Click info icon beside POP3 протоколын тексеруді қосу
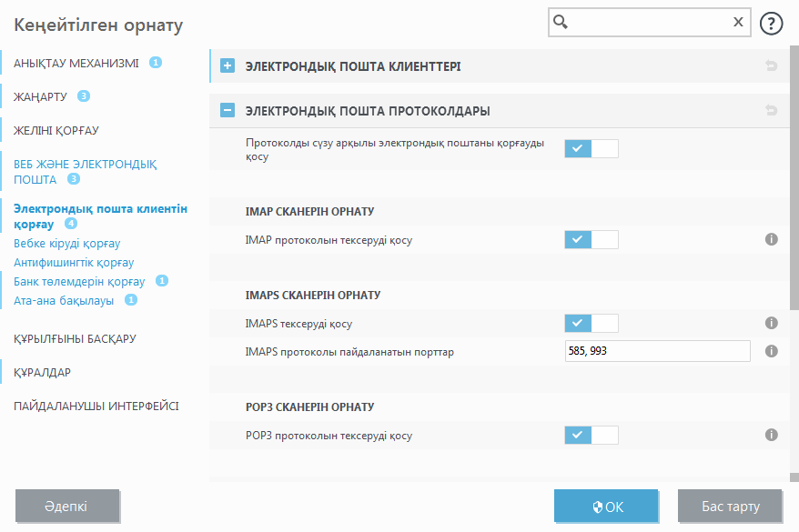This screenshot has width=799, height=532. pos(771,435)
